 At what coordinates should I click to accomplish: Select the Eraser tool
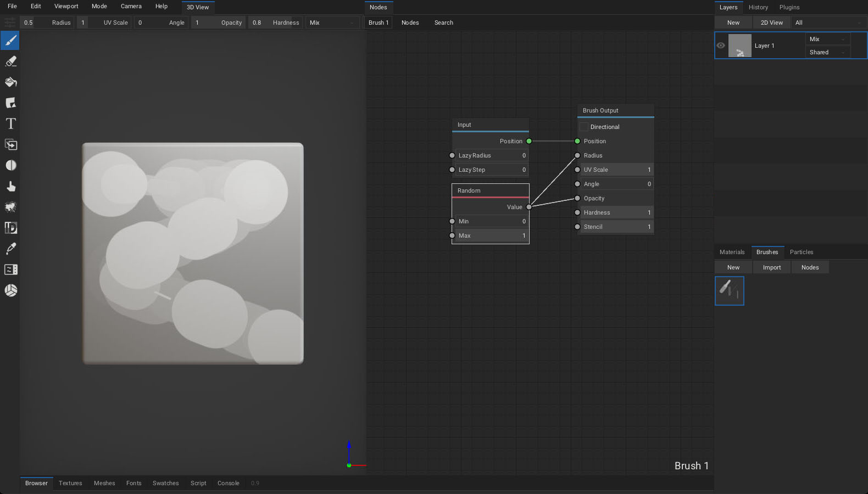click(x=10, y=61)
